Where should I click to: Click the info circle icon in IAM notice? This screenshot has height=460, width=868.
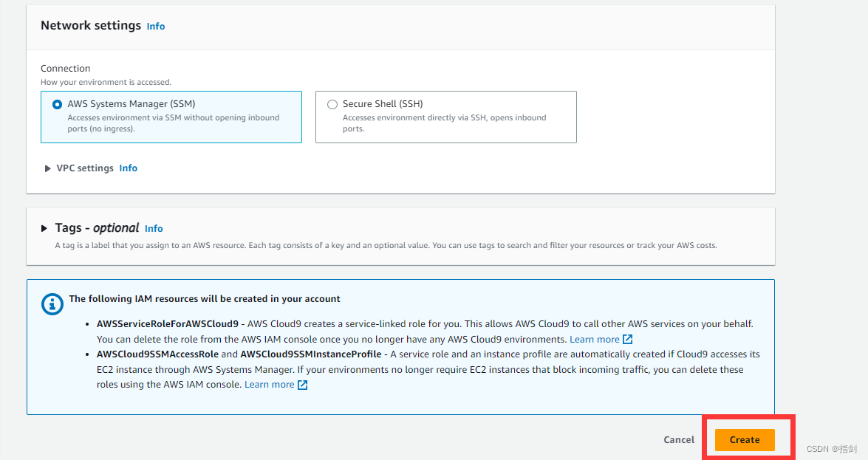coord(52,304)
